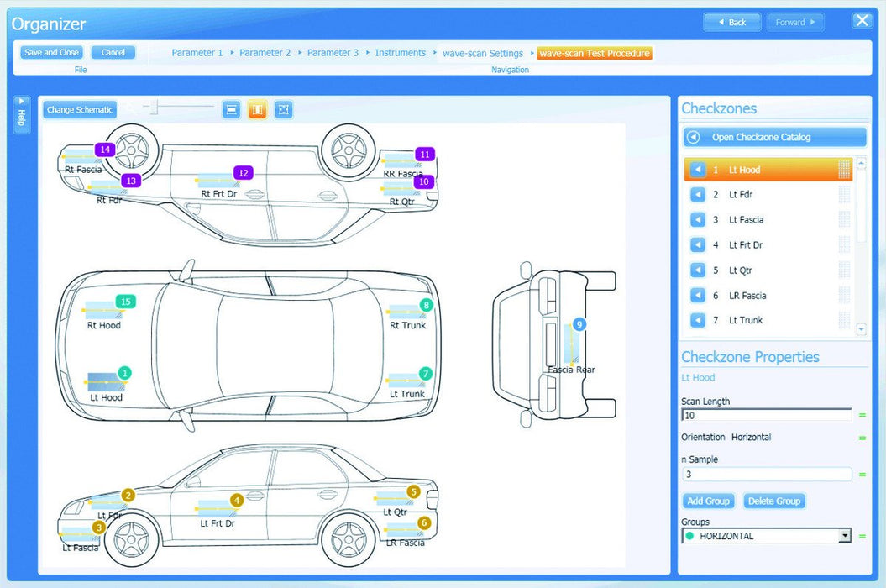Image resolution: width=886 pixels, height=588 pixels.
Task: Go to Instruments navigation step
Action: coord(400,53)
